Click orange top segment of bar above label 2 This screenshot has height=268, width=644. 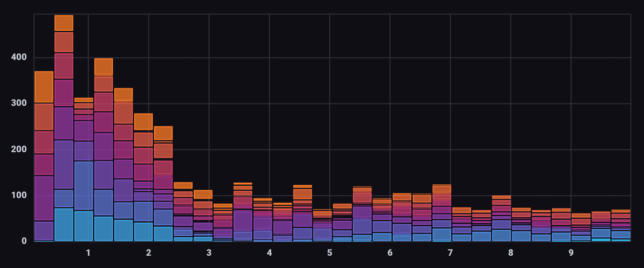[143, 122]
